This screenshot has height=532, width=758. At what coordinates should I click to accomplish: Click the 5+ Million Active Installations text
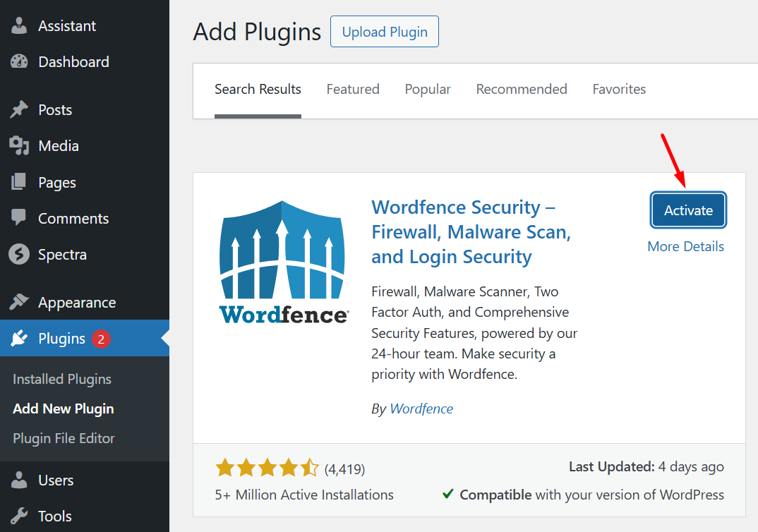pyautogui.click(x=304, y=495)
